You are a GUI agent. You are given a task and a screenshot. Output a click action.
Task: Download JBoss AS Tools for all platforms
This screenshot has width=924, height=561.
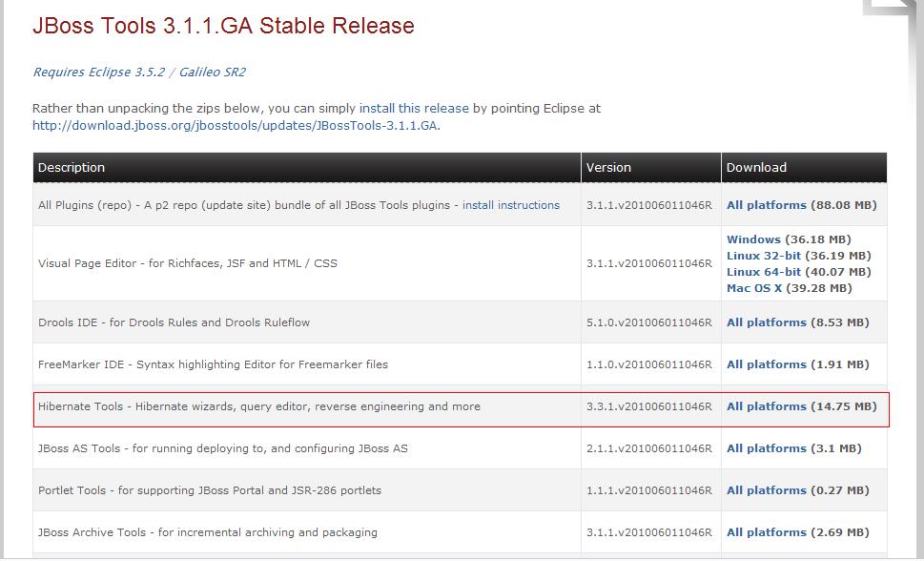(x=766, y=448)
